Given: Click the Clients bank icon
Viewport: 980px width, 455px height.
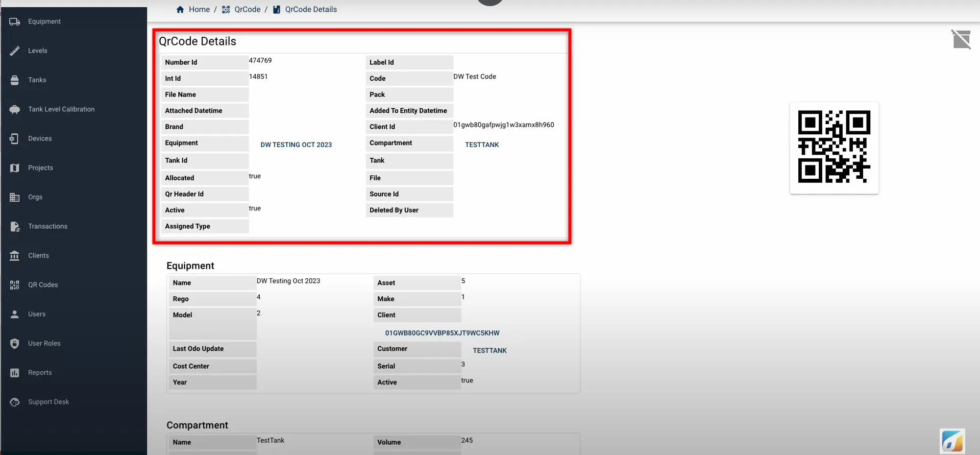Looking at the screenshot, I should tap(15, 255).
